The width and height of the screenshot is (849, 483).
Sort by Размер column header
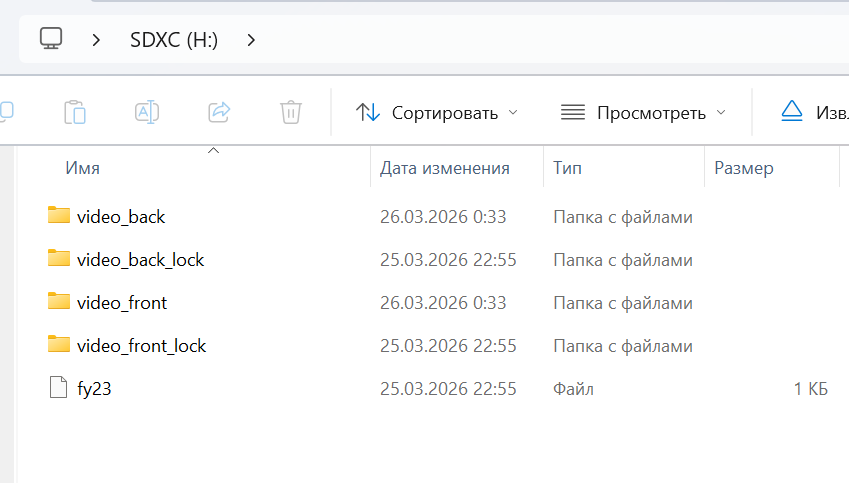coord(743,168)
